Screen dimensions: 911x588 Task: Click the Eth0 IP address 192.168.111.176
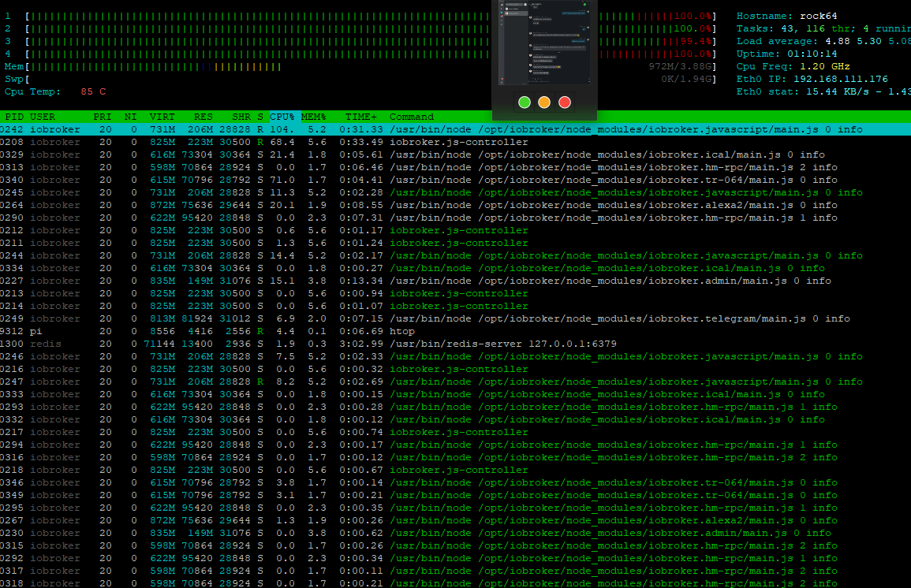coord(841,79)
